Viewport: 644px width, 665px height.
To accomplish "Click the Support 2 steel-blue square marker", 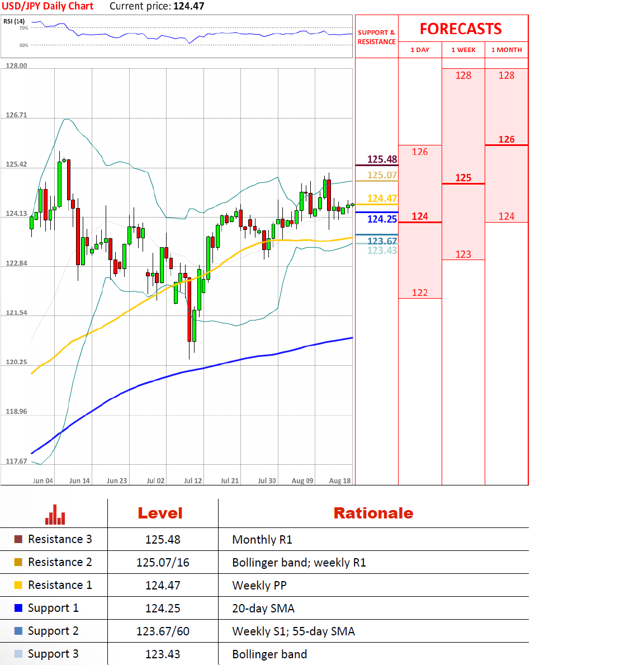I will (18, 631).
